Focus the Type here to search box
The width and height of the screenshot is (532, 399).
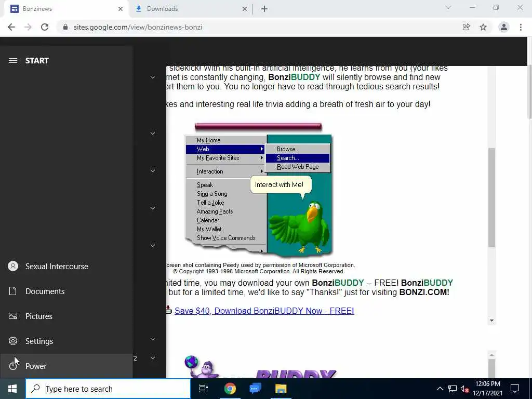[x=108, y=389]
